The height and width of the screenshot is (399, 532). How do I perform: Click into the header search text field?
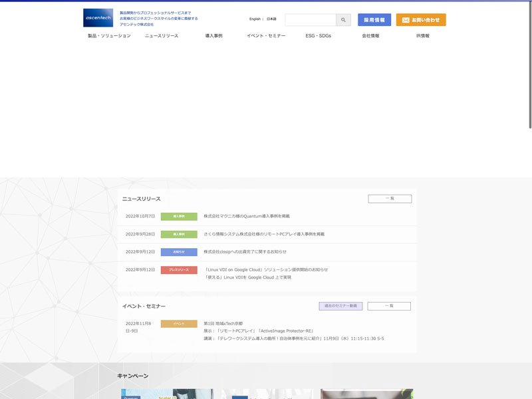(x=311, y=20)
